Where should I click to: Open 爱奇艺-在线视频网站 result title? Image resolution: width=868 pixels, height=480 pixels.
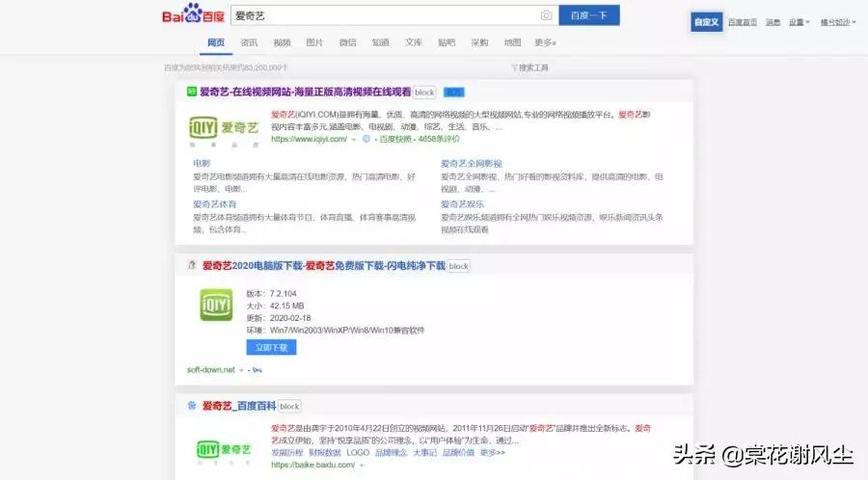[x=305, y=93]
